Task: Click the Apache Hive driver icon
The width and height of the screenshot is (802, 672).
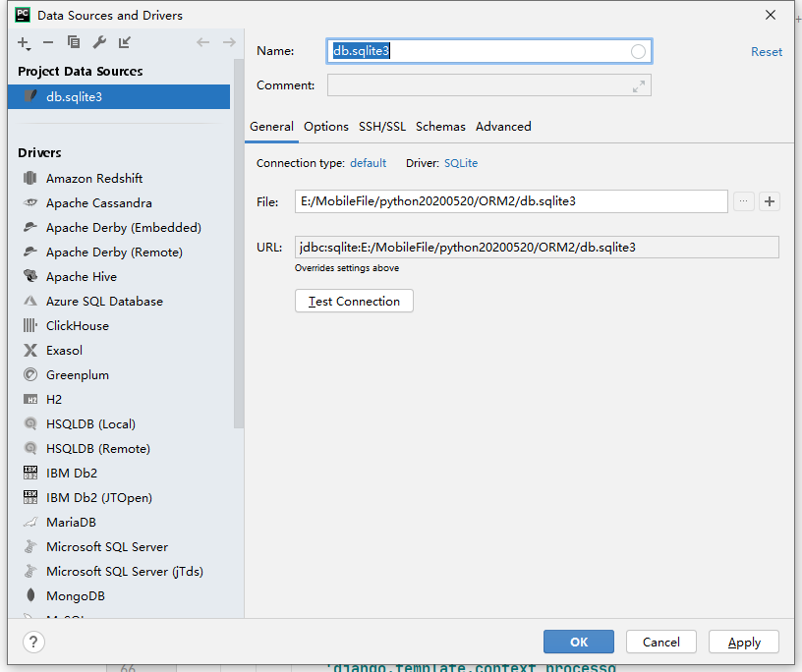Action: coord(30,276)
